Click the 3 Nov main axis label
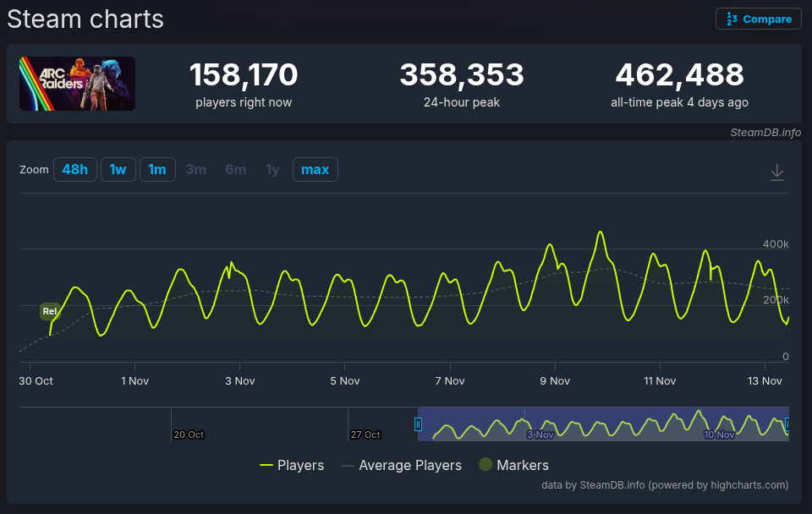 (239, 381)
